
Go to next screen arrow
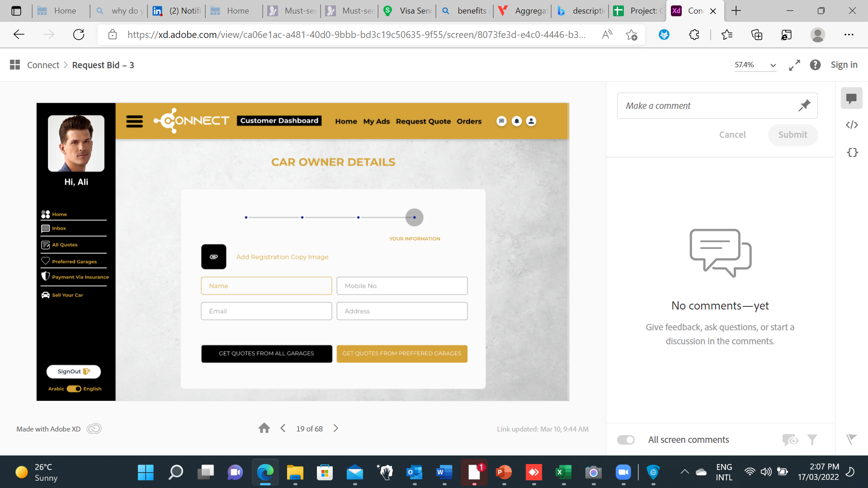336,428
